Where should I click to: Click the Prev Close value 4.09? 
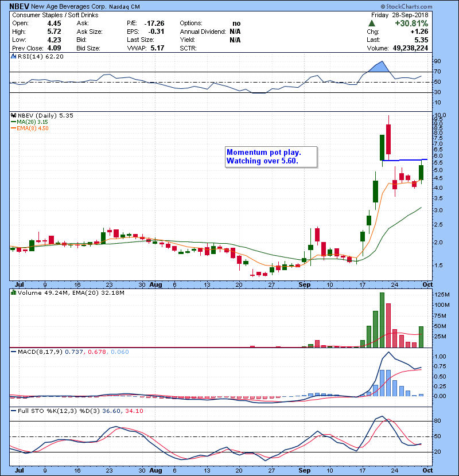[x=54, y=48]
